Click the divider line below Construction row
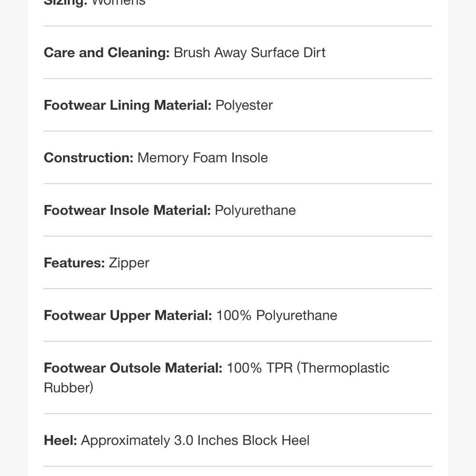This screenshot has height=476, width=476. click(238, 184)
